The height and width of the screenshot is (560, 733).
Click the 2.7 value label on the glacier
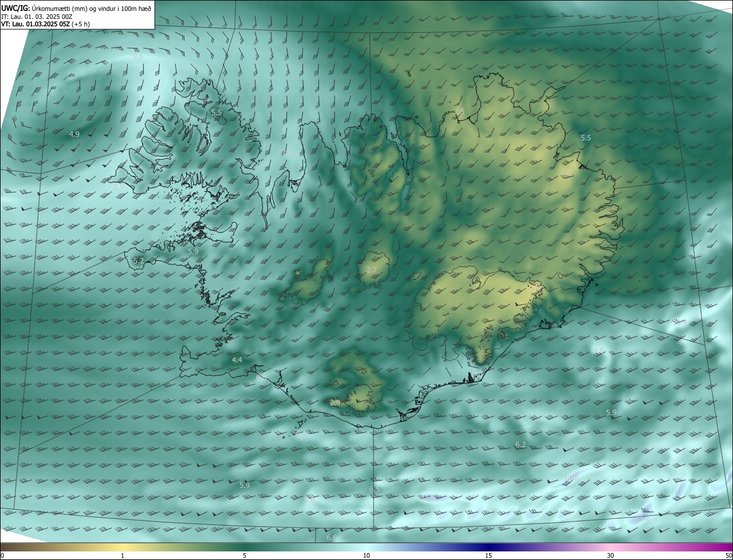coord(372,270)
